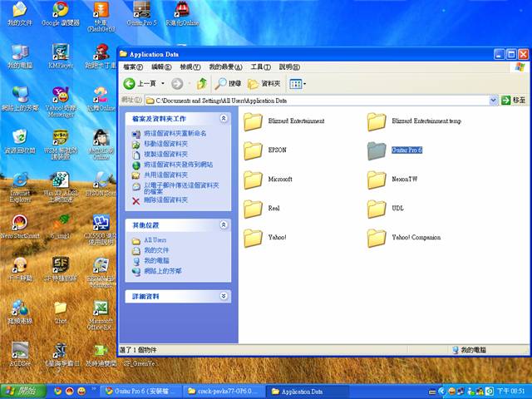Select Nero StartSmart desktop icon
532x399 pixels.
(20, 227)
